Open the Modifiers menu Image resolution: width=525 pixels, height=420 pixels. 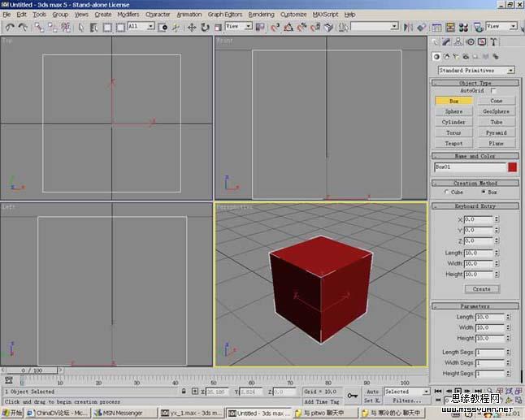coord(128,15)
